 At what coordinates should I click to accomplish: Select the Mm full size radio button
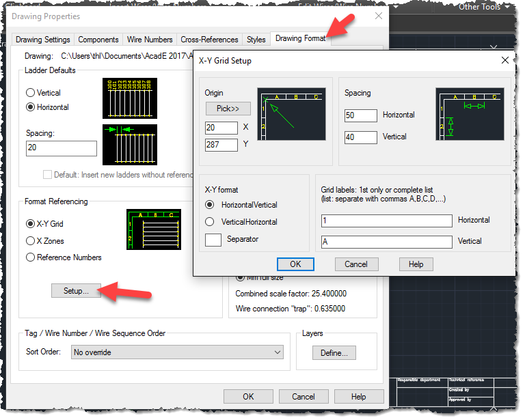pos(260,277)
